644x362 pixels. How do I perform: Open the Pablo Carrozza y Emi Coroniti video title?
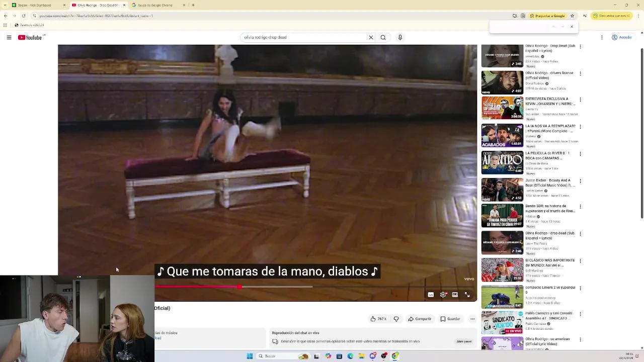coord(549,316)
